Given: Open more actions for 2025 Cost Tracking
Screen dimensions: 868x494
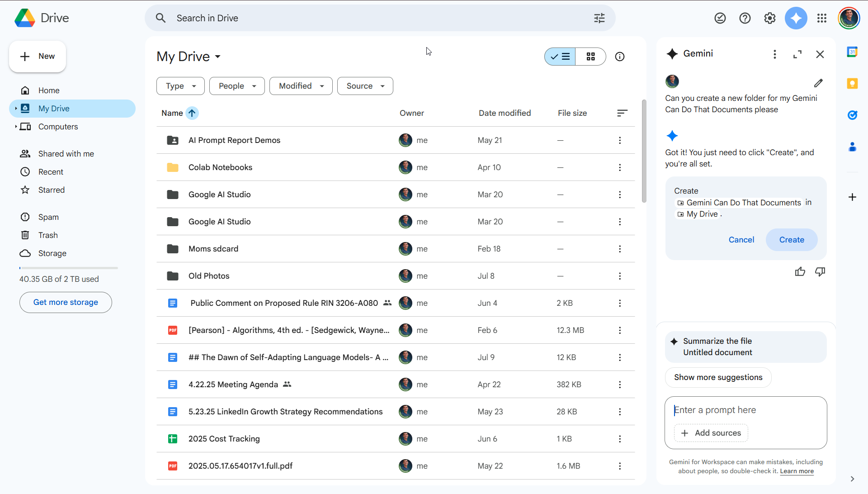Looking at the screenshot, I should tap(619, 439).
